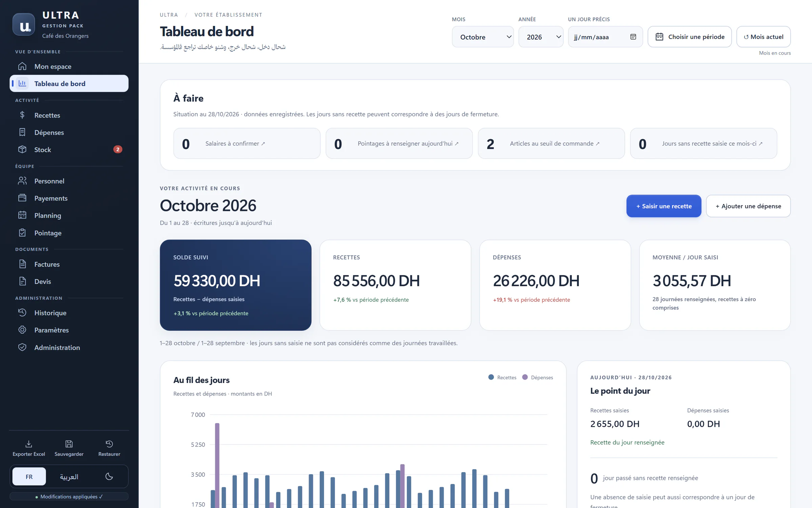Click Restaurer history icon
The height and width of the screenshot is (508, 812).
click(x=109, y=444)
